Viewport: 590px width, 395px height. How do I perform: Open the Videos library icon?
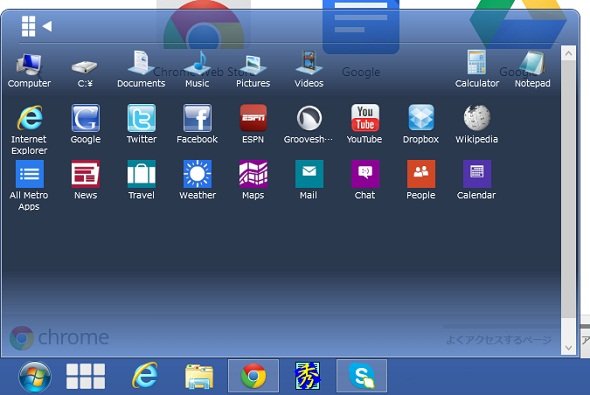309,70
